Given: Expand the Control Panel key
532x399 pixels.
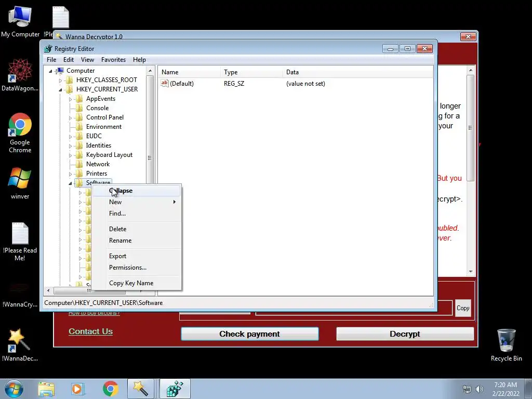Looking at the screenshot, I should tap(70, 118).
